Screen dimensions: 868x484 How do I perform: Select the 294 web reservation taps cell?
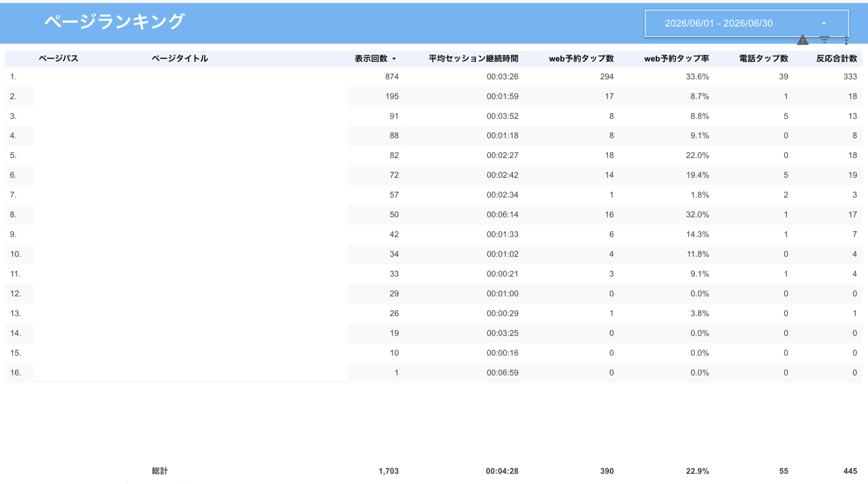pyautogui.click(x=607, y=76)
